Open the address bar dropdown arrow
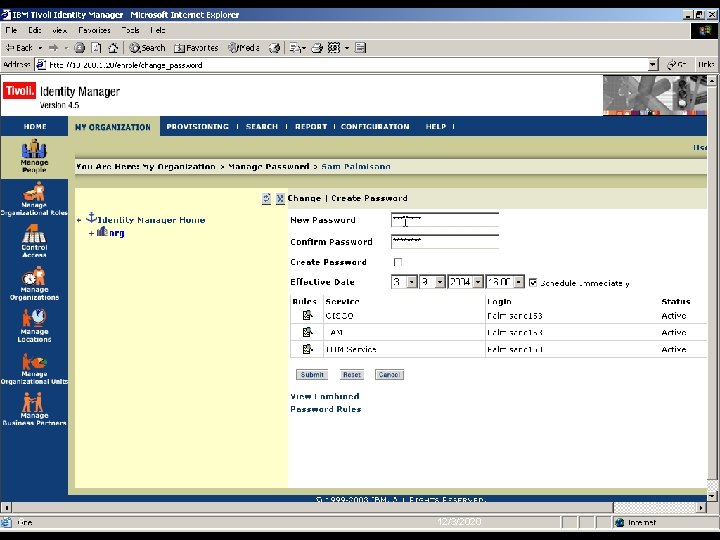Screen dimensions: 720x540 click(x=653, y=65)
